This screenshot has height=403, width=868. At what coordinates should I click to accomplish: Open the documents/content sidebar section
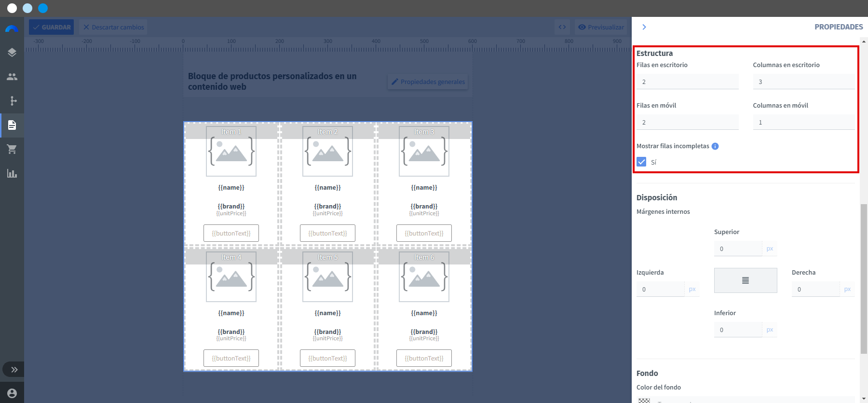[x=12, y=125]
